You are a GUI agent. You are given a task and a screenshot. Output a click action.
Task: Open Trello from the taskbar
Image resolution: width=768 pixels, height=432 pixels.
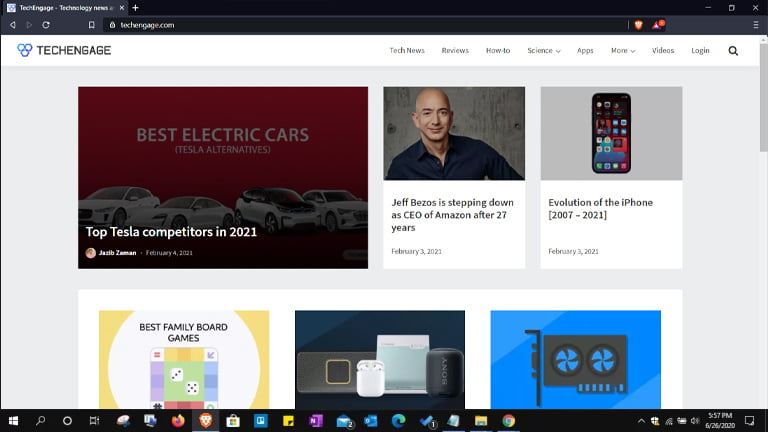click(x=261, y=421)
